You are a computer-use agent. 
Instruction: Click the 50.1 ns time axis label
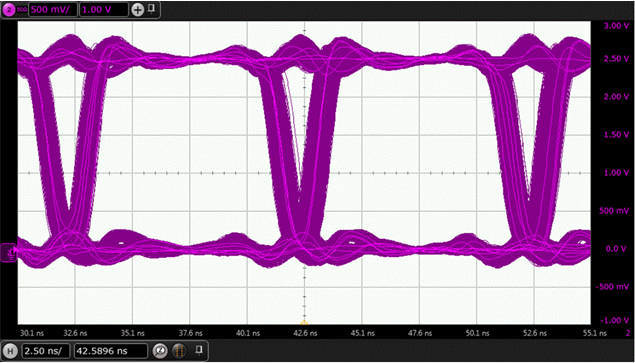(478, 333)
